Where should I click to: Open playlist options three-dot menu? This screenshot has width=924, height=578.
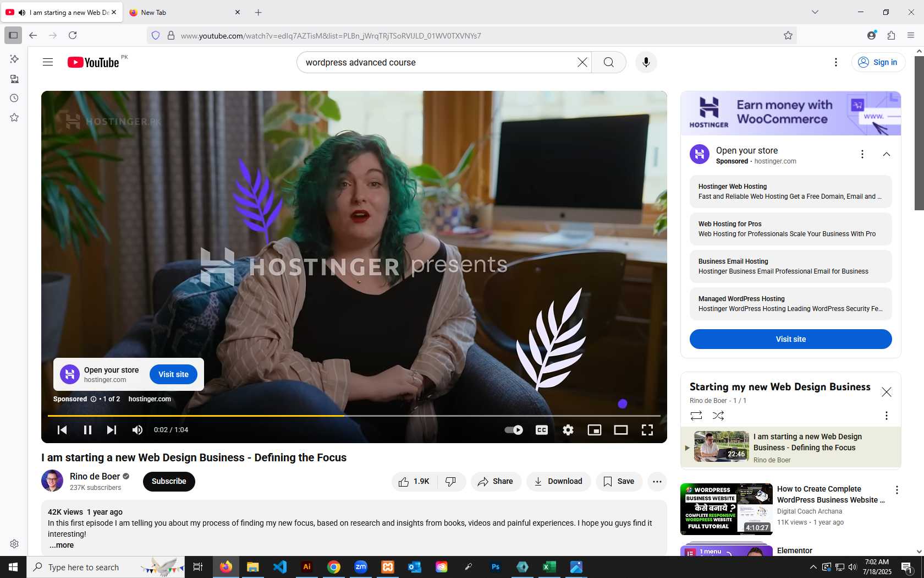pos(887,416)
